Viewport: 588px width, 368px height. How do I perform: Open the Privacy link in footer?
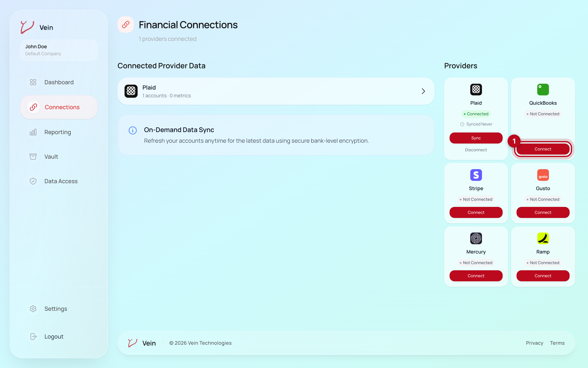pos(535,343)
